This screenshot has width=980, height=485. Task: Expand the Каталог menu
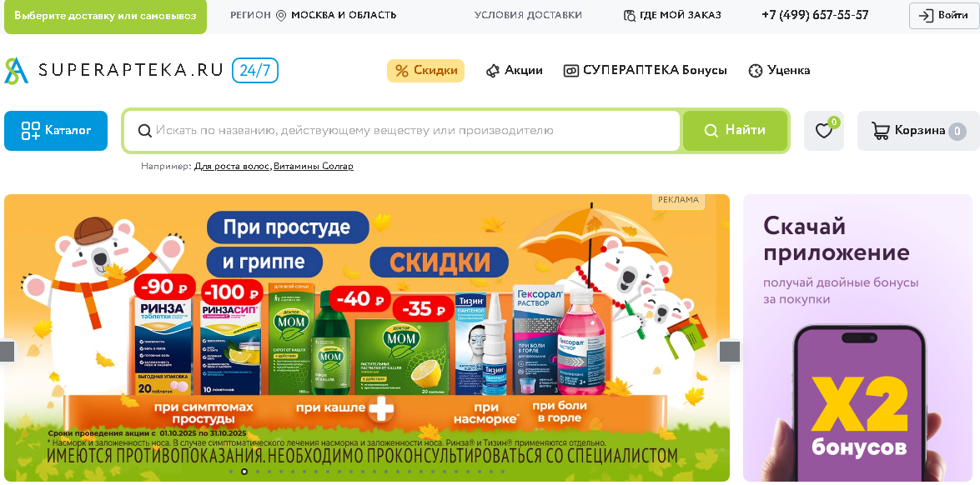tap(56, 131)
